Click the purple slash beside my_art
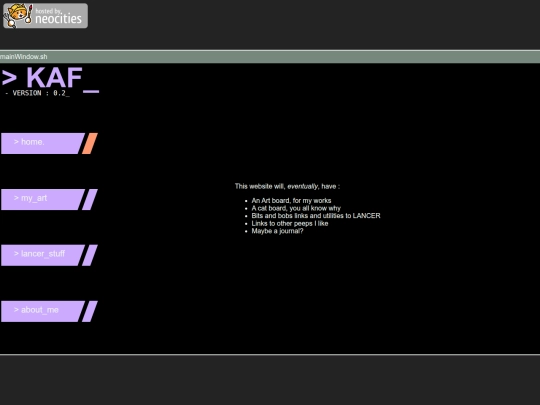Viewport: 540px width, 405px height. [90, 199]
